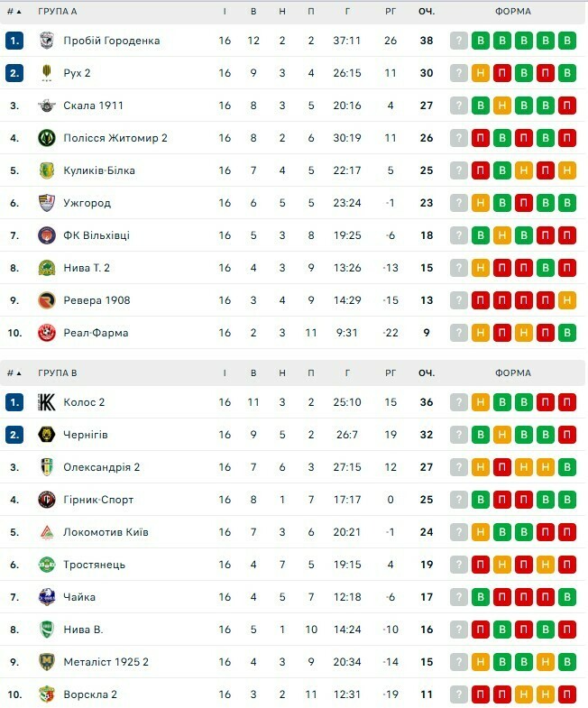The image size is (588, 708).
Task: Open Ревера 1908's latest orange Н result
Action: pyautogui.click(x=567, y=300)
